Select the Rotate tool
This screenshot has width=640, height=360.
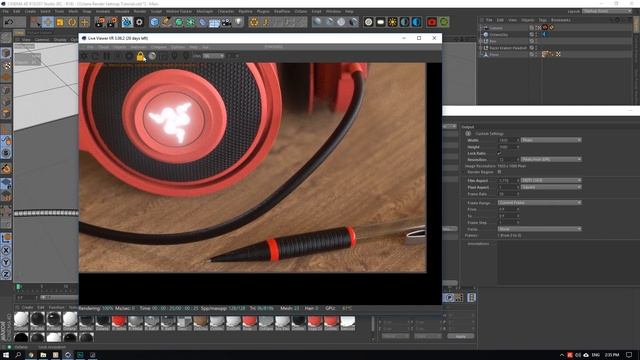tap(72, 22)
